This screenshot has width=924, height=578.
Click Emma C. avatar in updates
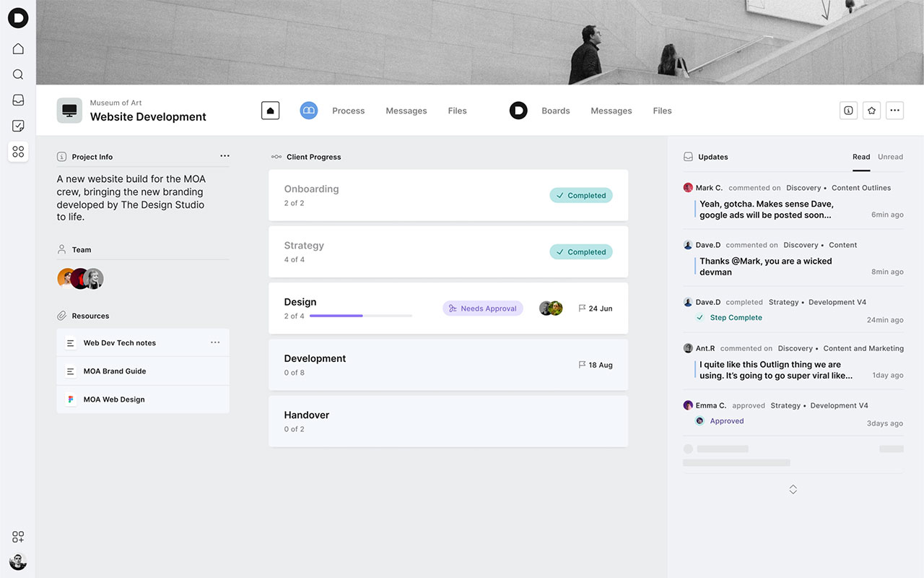point(688,405)
